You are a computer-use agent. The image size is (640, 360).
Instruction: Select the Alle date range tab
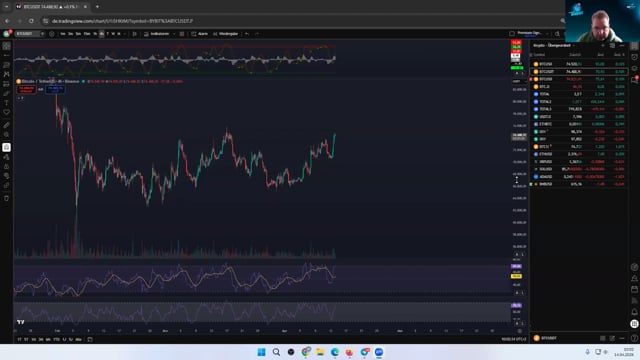pyautogui.click(x=78, y=340)
